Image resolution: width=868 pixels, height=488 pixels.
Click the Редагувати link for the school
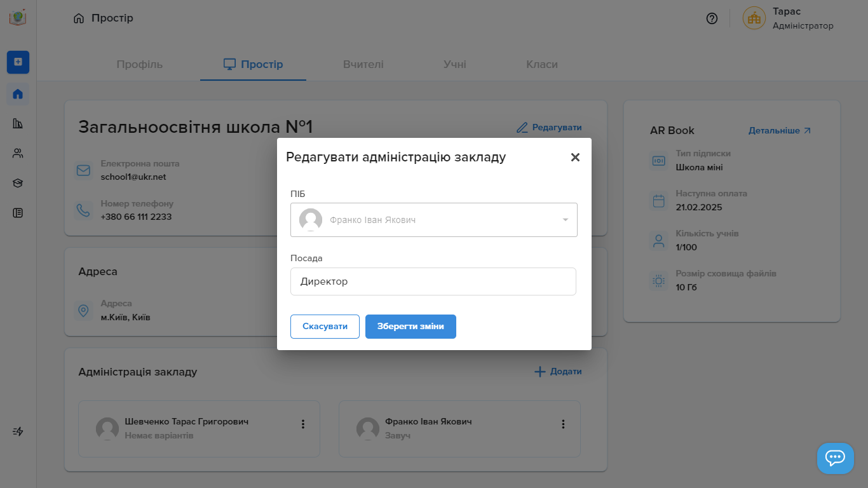(549, 128)
